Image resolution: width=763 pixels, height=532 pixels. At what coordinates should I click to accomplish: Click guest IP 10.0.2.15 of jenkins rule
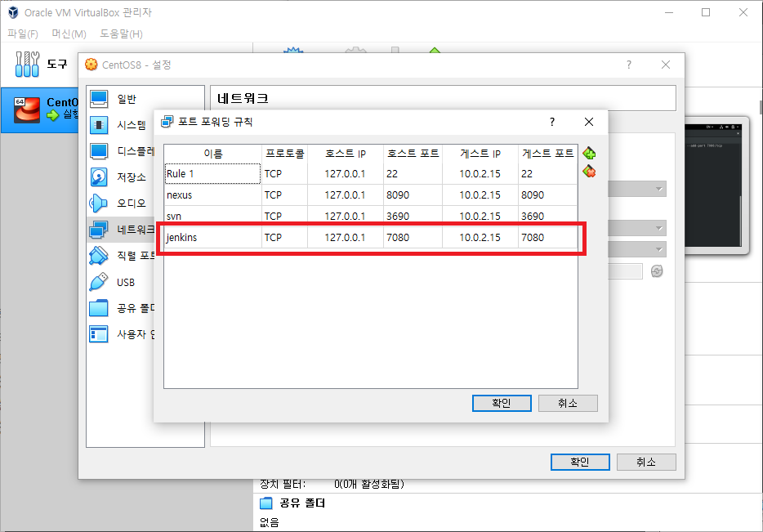point(480,238)
